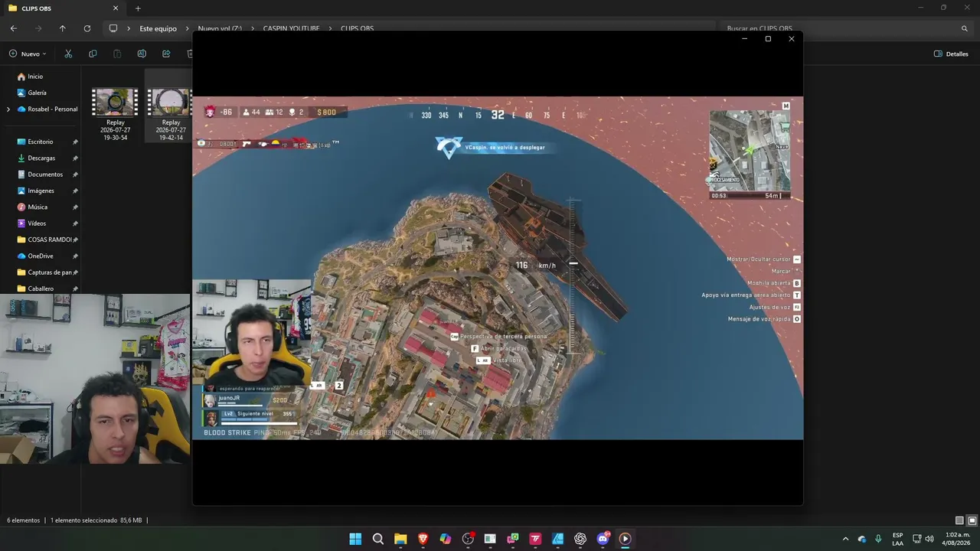Screen dimensions: 980x551
Task: Click the search magnifier icon in Explorer
Action: pyautogui.click(x=964, y=28)
